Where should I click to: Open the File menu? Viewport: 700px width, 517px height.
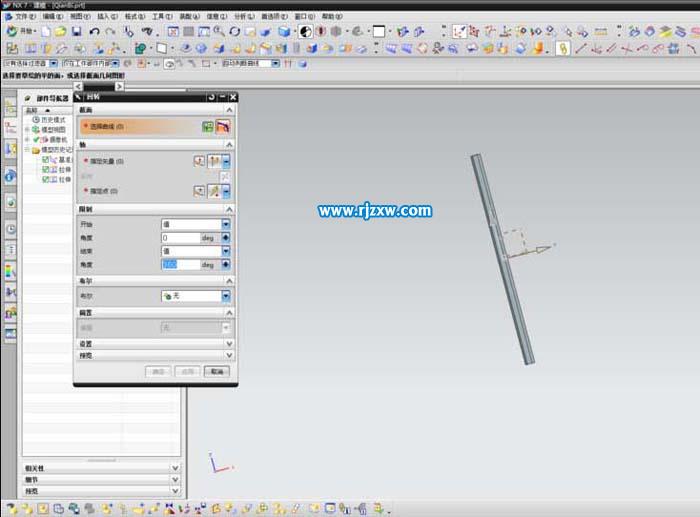25,17
